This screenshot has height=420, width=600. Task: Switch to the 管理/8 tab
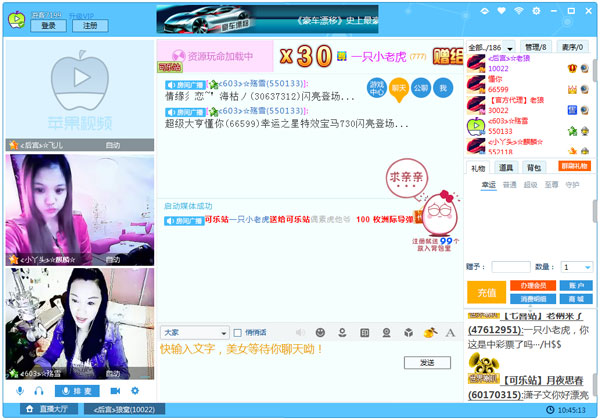[x=535, y=47]
